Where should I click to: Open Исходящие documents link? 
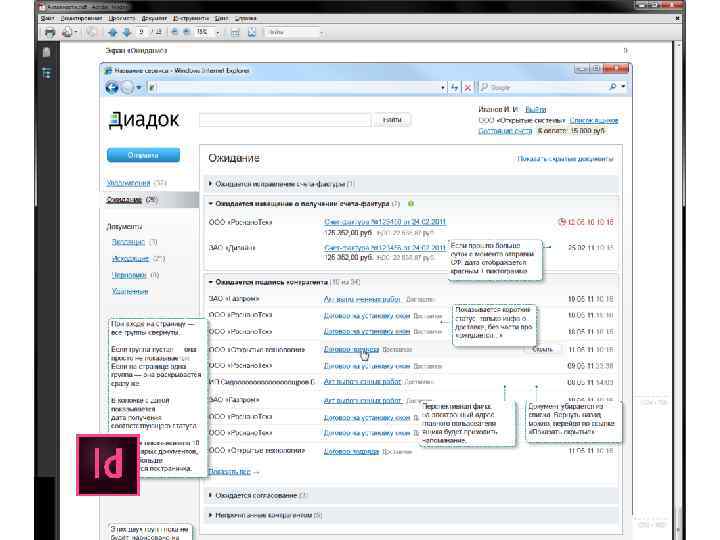[130, 259]
